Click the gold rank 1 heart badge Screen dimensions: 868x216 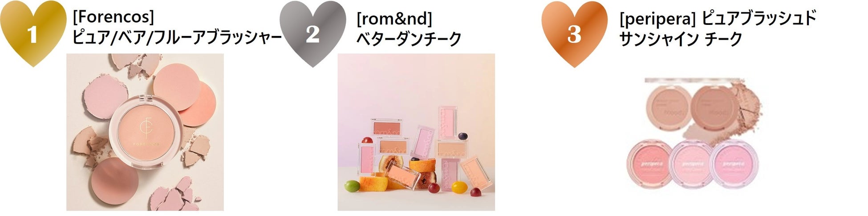coord(33,33)
